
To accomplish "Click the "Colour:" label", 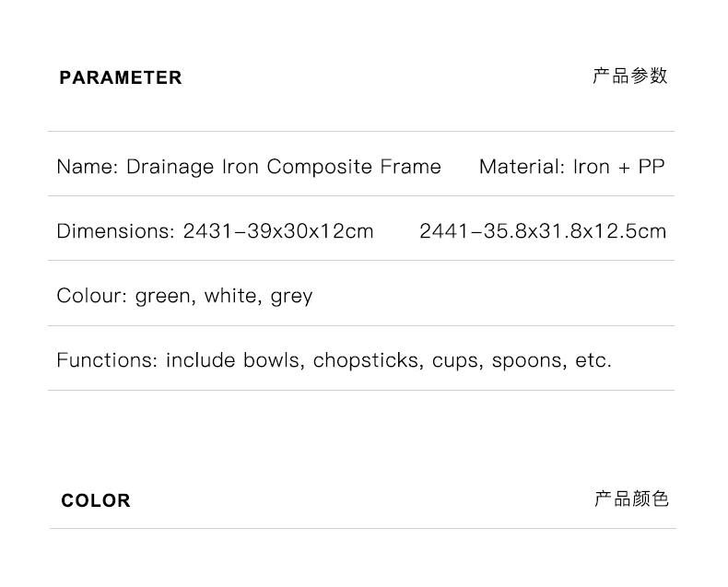I will click(92, 296).
